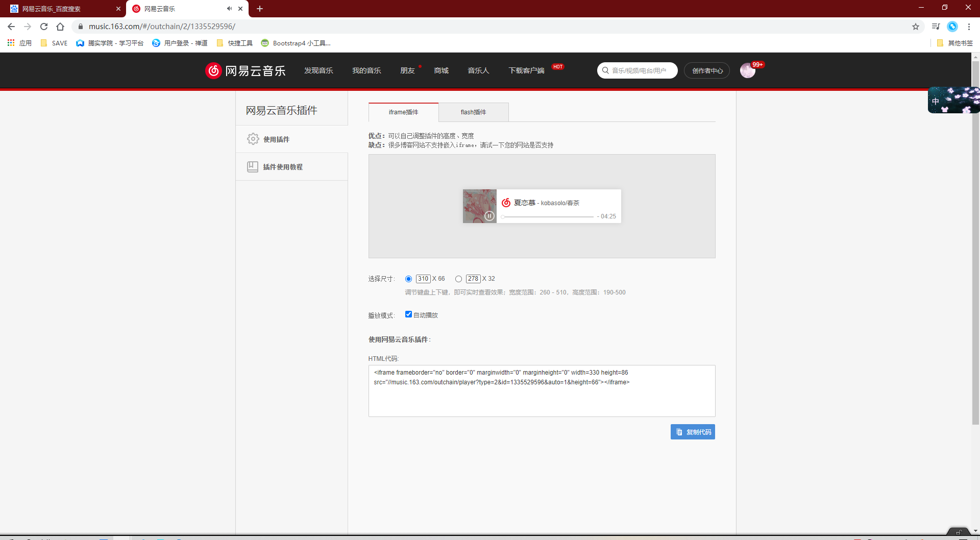Select the 278 X 32 size radio
This screenshot has width=980, height=540.
click(x=458, y=279)
